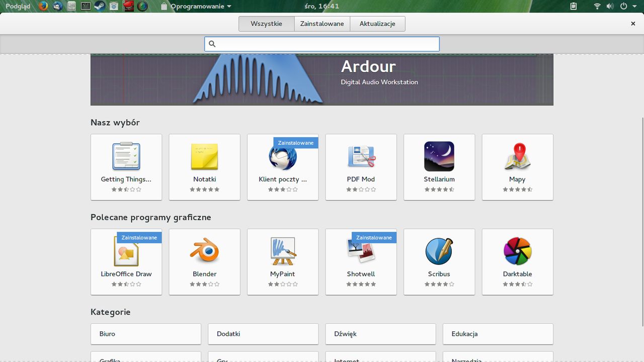Open the Notatki sticky notes app
644x362 pixels.
(x=205, y=167)
